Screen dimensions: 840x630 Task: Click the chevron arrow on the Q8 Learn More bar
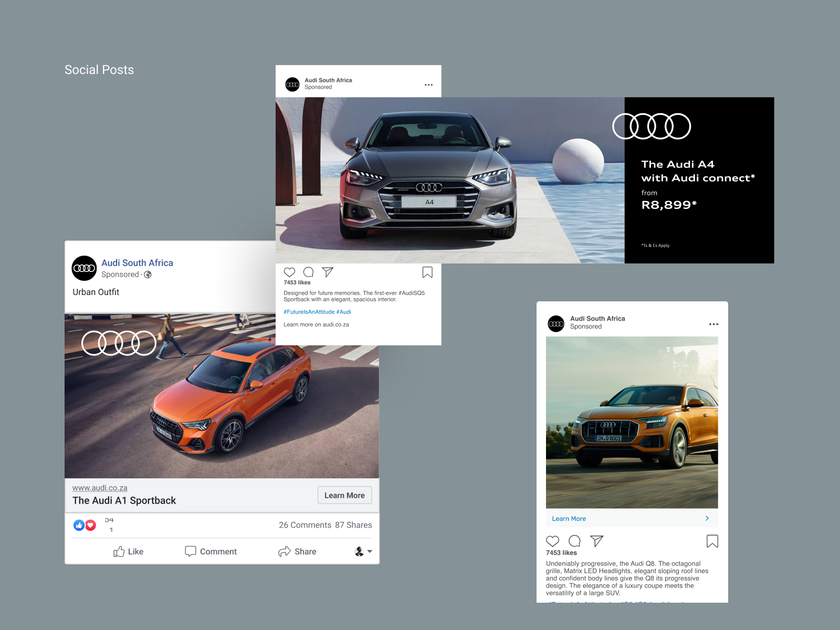click(707, 518)
